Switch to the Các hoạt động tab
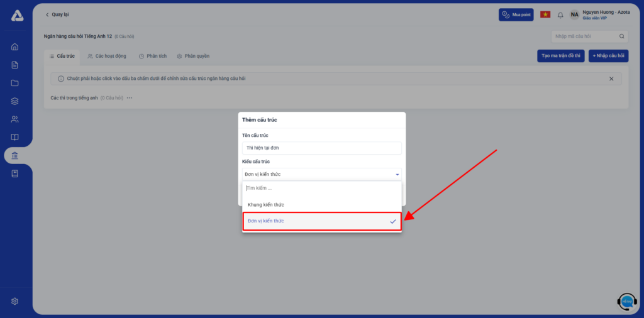This screenshot has width=644, height=318. 107,56
